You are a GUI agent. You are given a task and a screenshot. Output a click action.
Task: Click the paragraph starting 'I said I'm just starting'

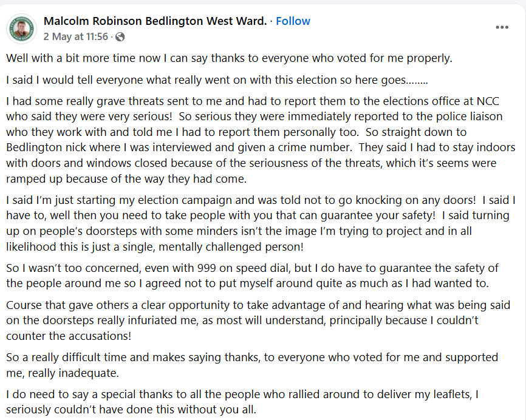point(261,223)
